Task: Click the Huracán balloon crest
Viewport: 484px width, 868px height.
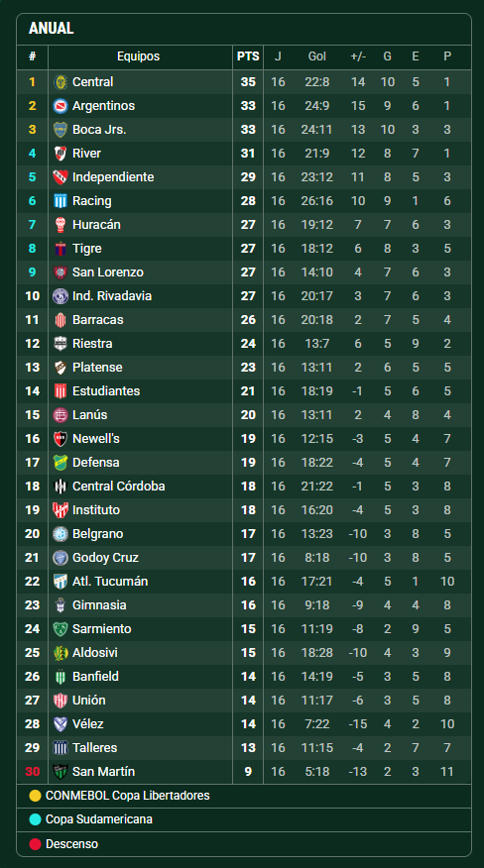Action: click(60, 225)
